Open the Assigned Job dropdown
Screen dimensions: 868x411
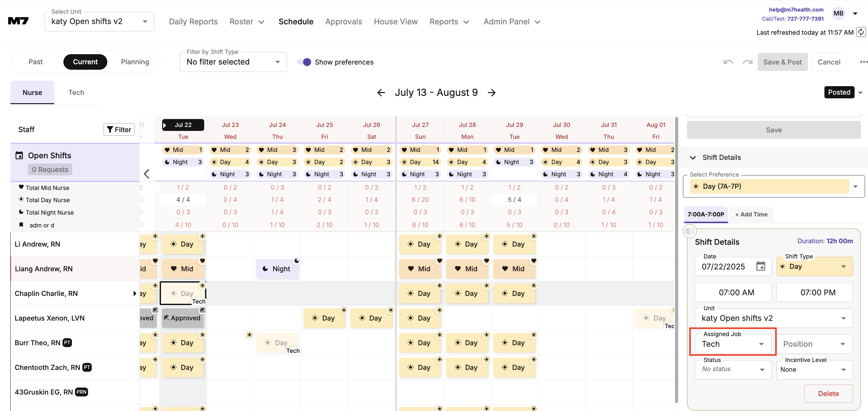pos(733,344)
